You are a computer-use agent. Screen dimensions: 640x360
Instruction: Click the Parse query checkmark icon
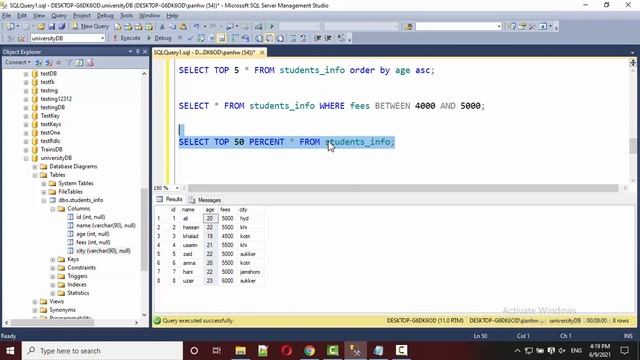tap(190, 38)
